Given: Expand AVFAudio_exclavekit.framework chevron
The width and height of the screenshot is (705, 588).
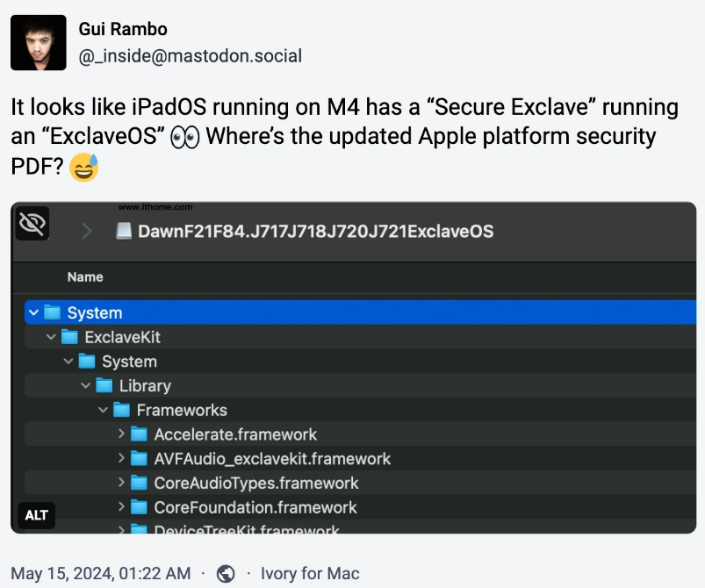Looking at the screenshot, I should (x=121, y=458).
